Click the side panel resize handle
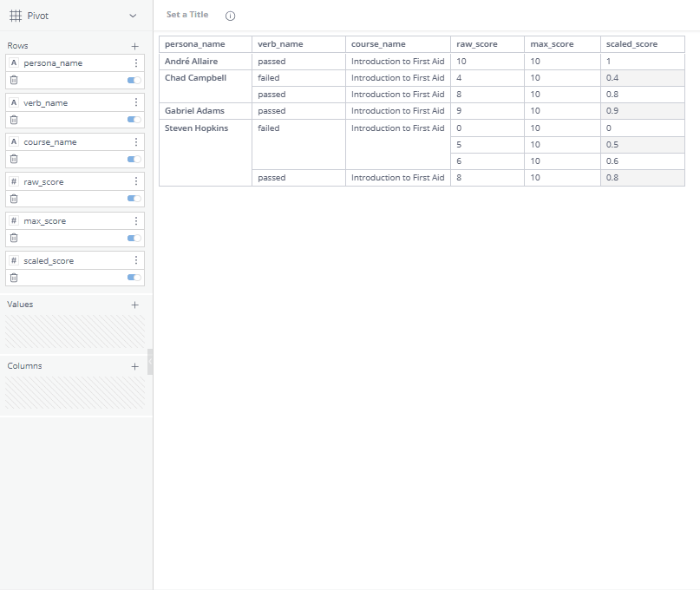 click(150, 362)
